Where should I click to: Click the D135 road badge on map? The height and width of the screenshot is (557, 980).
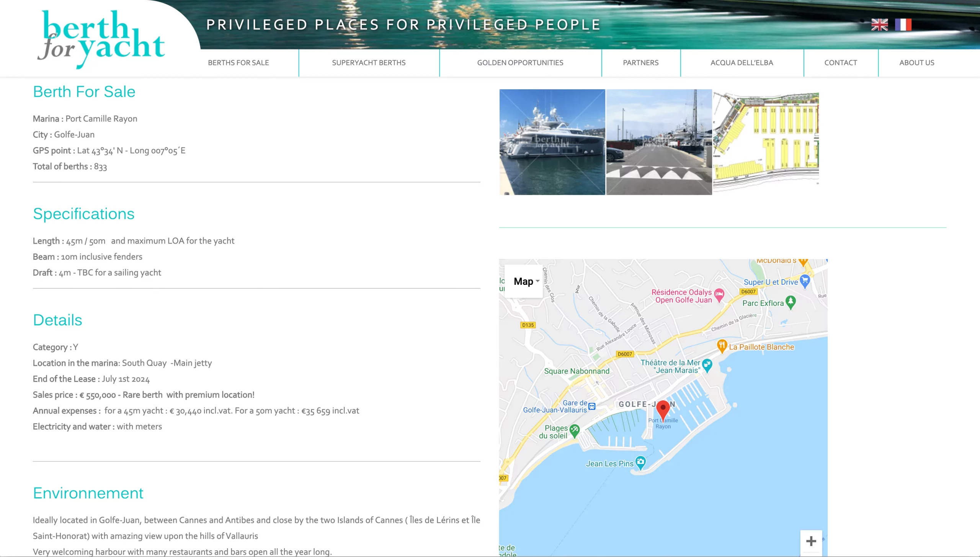(x=528, y=325)
